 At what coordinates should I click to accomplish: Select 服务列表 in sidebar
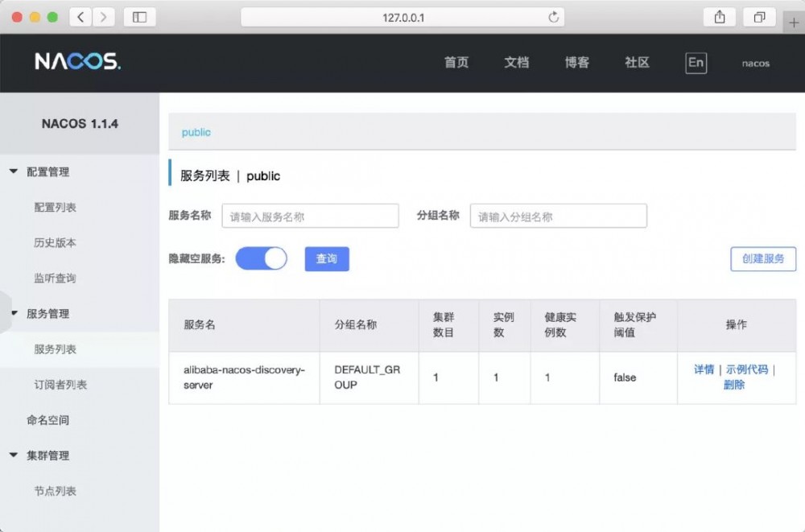55,349
